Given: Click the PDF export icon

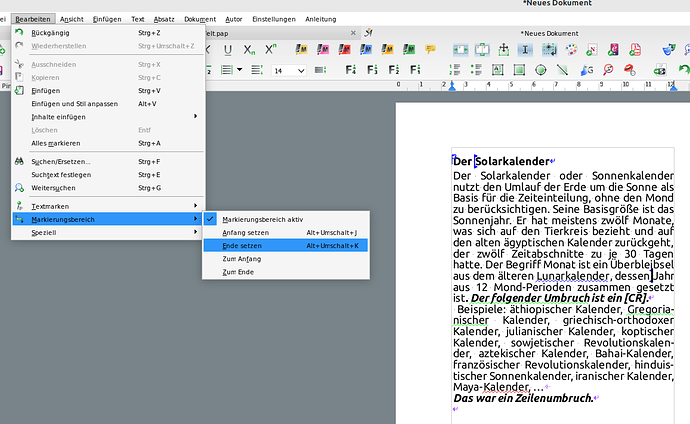Looking at the screenshot, I should coord(635,50).
